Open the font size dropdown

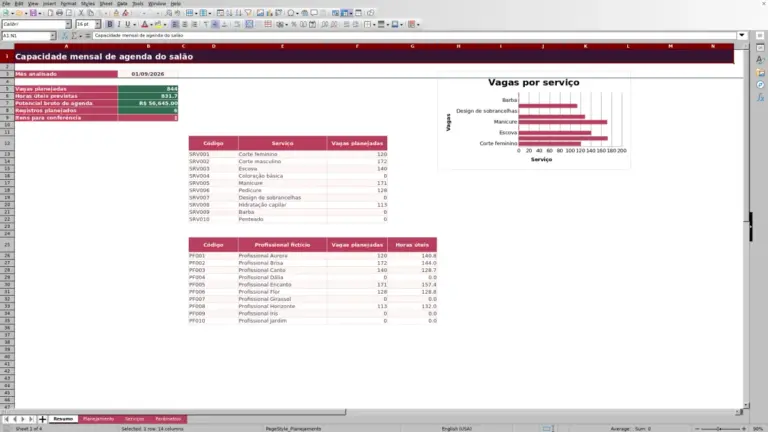pos(97,24)
